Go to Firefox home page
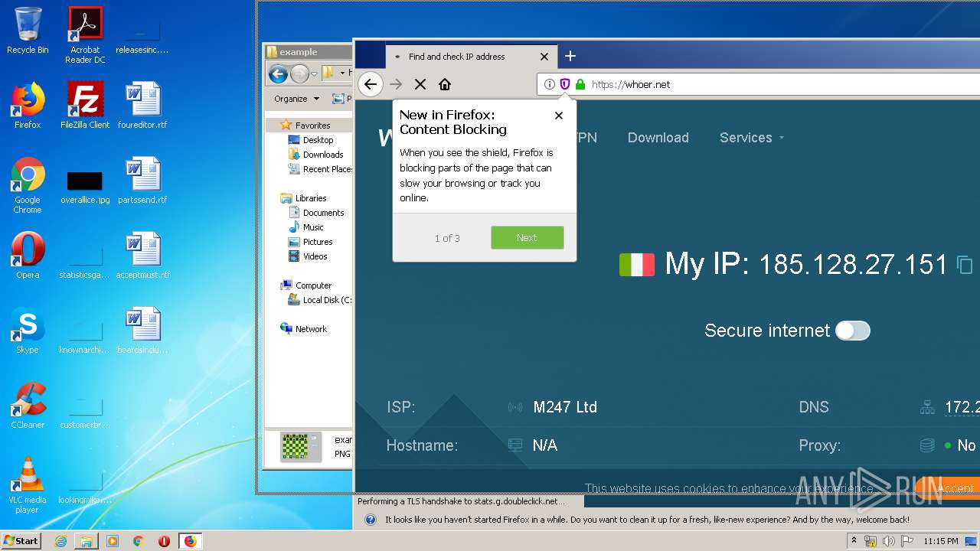The width and height of the screenshot is (980, 551). coord(445,84)
